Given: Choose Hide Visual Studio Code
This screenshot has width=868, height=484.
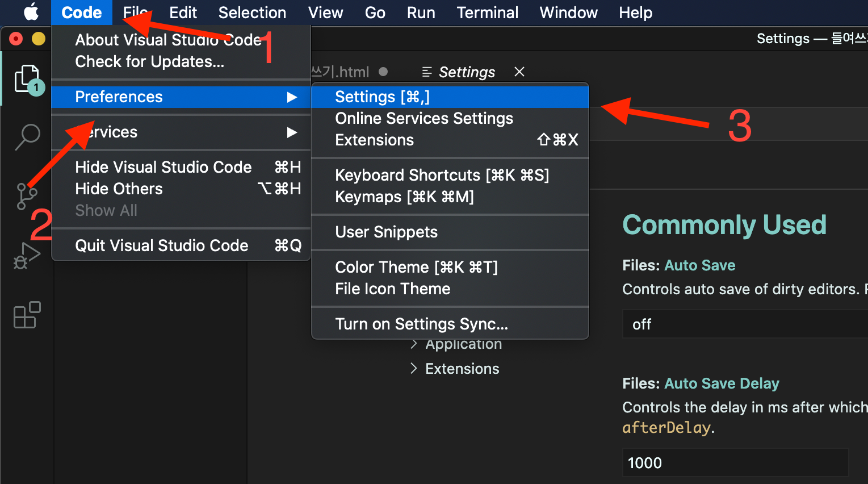Looking at the screenshot, I should 181,167.
